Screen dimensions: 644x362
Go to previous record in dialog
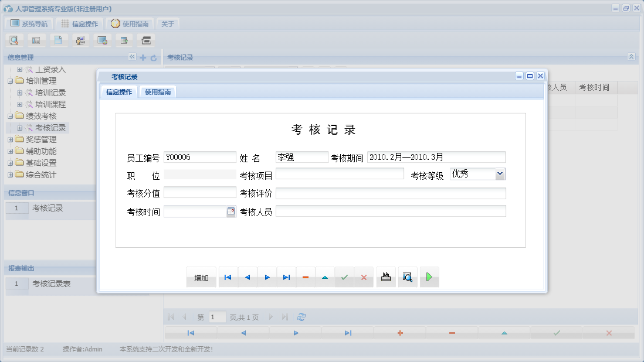click(x=248, y=278)
